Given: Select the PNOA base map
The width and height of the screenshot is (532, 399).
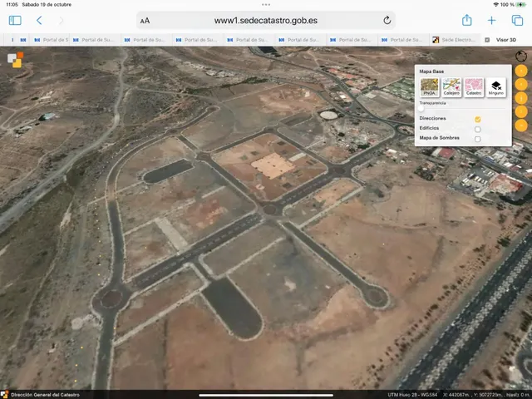Looking at the screenshot, I should click(429, 86).
